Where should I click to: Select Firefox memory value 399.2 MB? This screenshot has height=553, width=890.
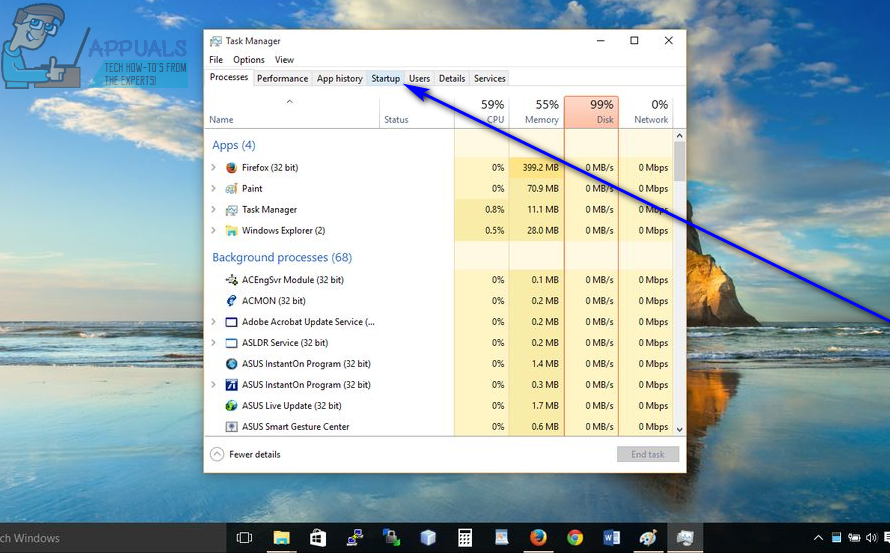(x=540, y=167)
